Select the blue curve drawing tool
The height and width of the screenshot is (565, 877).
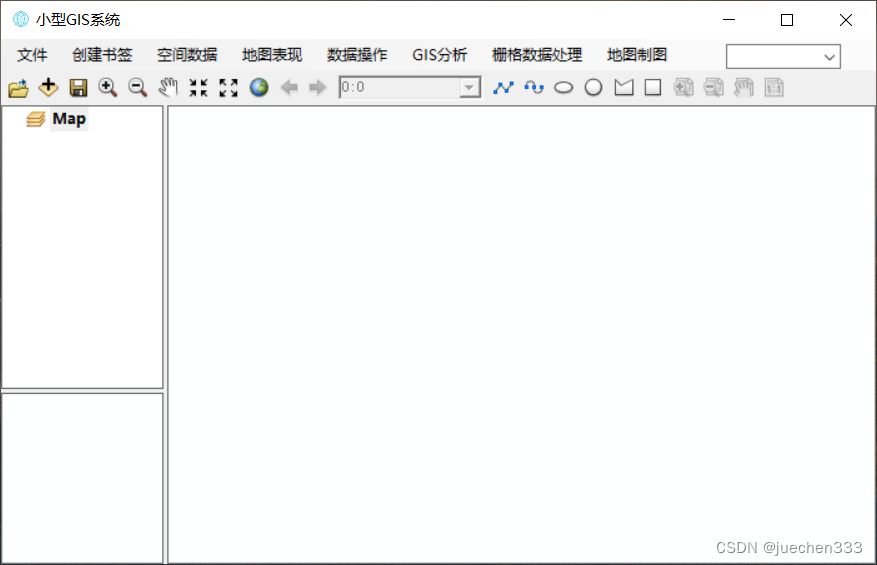[534, 87]
